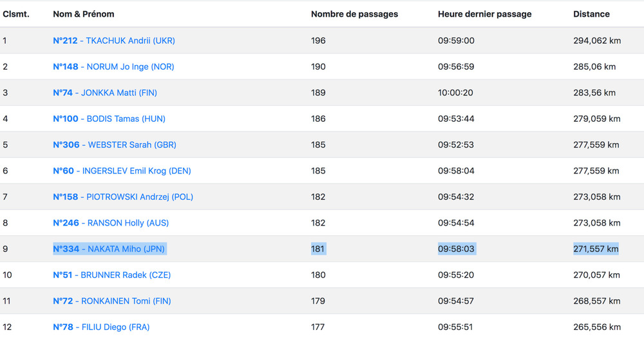644x339 pixels.
Task: Click N°74 JONKKA Matti runner link
Action: click(105, 93)
